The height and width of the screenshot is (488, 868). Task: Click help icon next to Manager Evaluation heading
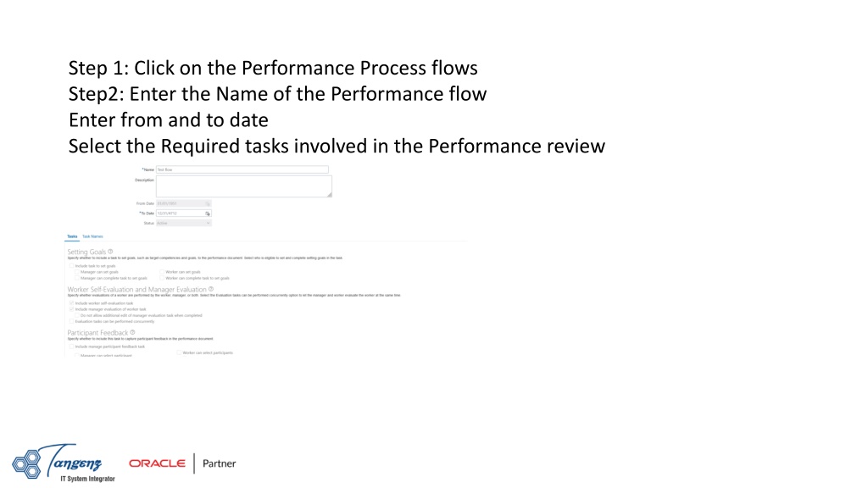pos(211,289)
